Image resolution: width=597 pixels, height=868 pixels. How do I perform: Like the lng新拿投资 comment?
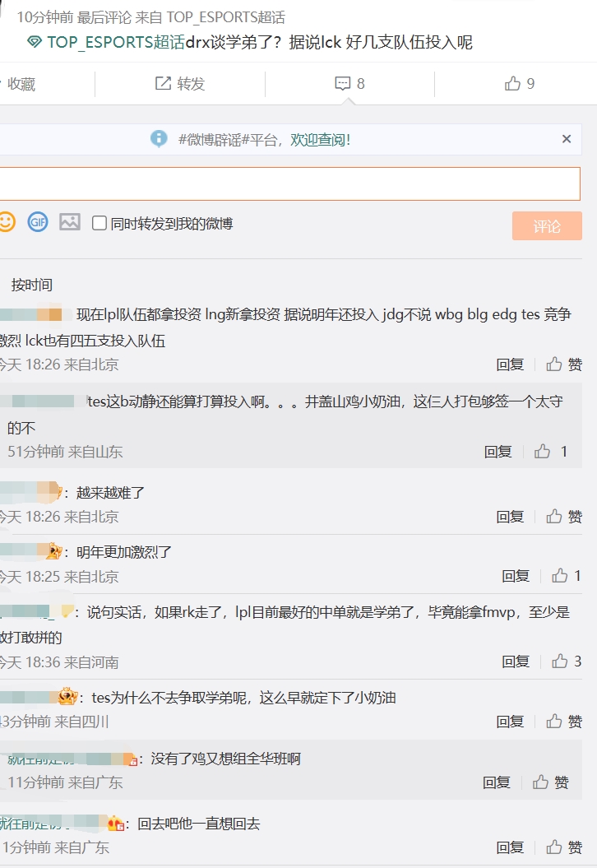pos(564,364)
